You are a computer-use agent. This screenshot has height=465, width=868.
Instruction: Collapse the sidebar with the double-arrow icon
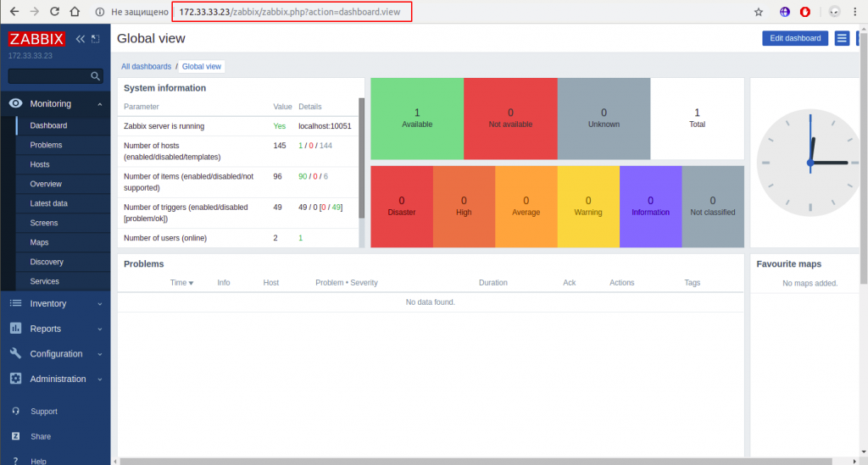click(81, 39)
